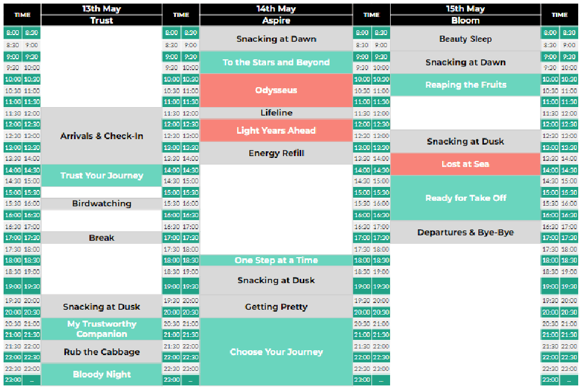Select the Rub the Cabbage block
Image resolution: width=583 pixels, height=392 pixels.
[102, 352]
